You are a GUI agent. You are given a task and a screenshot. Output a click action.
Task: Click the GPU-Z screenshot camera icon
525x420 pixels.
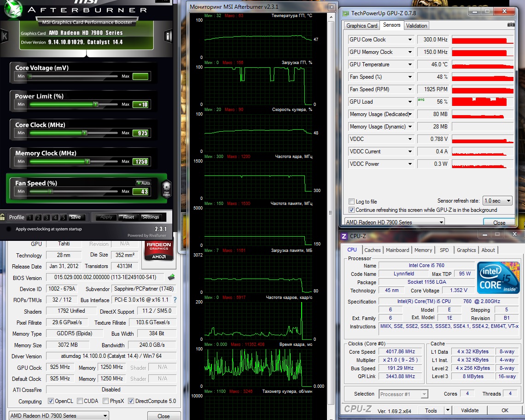tap(511, 24)
